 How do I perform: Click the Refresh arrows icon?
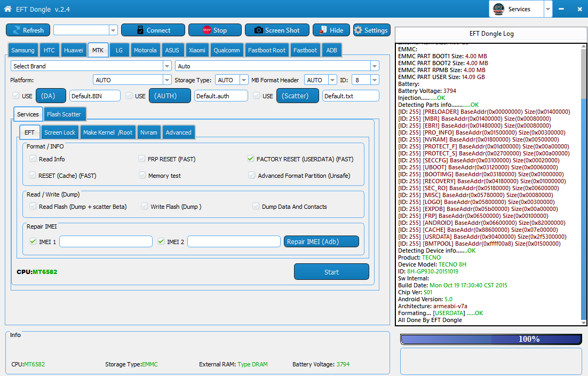[17, 30]
